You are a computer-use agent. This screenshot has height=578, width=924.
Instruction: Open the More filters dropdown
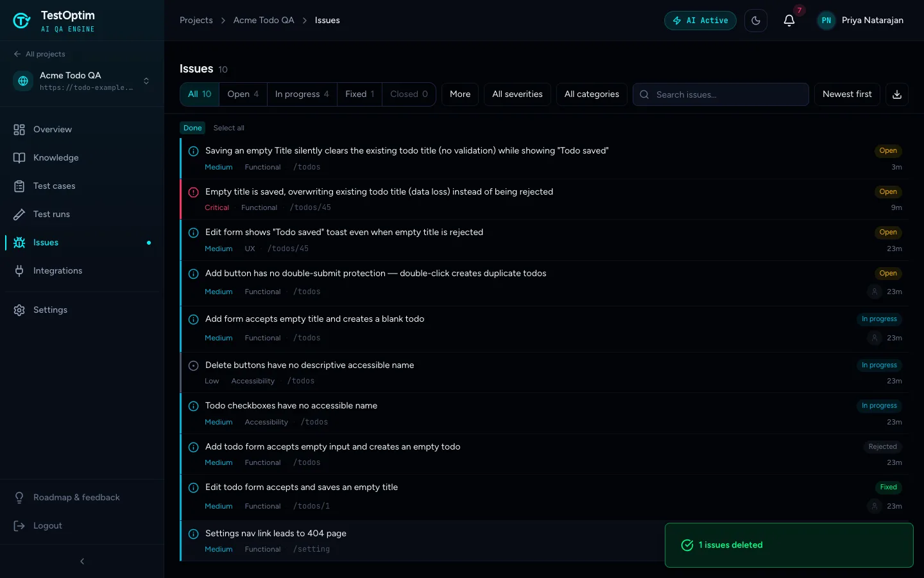click(x=460, y=94)
